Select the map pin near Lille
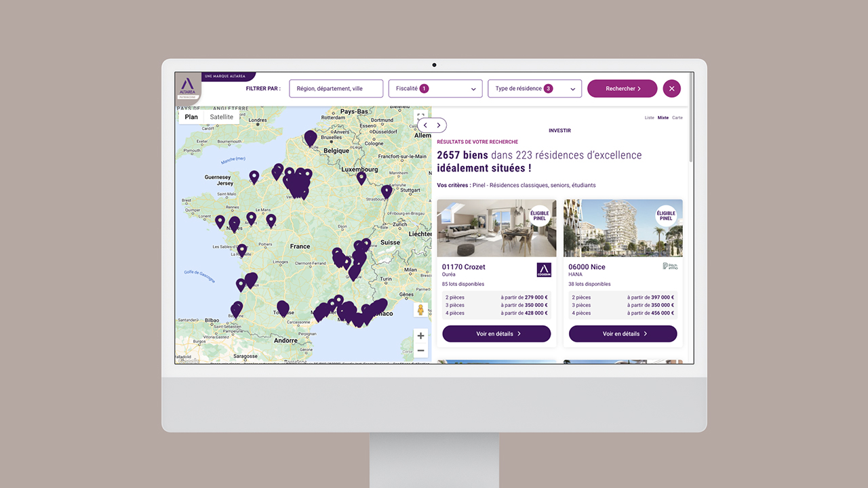 [x=310, y=138]
